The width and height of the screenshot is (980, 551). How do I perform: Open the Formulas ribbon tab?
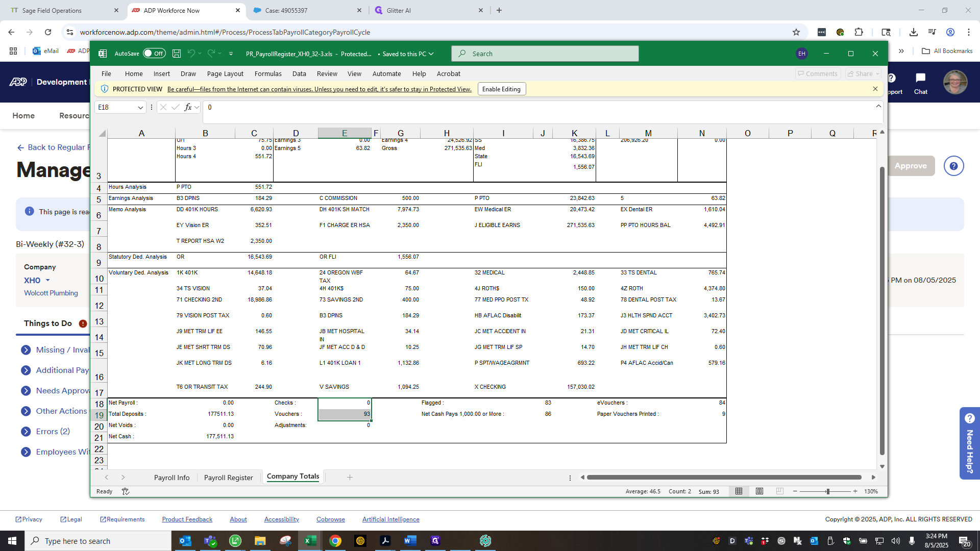[268, 74]
